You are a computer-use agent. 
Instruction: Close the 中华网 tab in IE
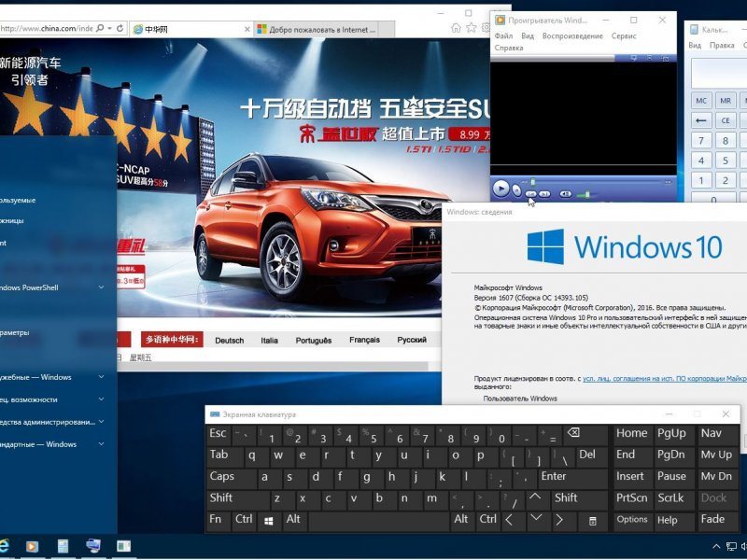(247, 29)
